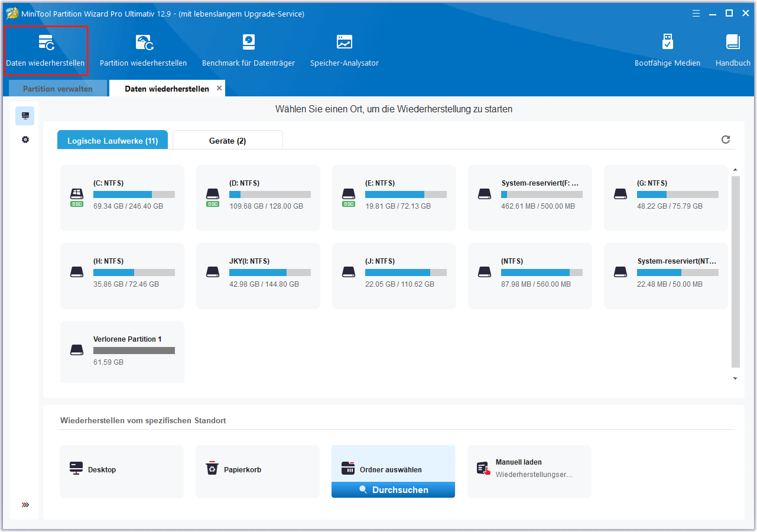The image size is (757, 532).
Task: Select the 560 MB NTFS partition icon
Action: pos(485,272)
